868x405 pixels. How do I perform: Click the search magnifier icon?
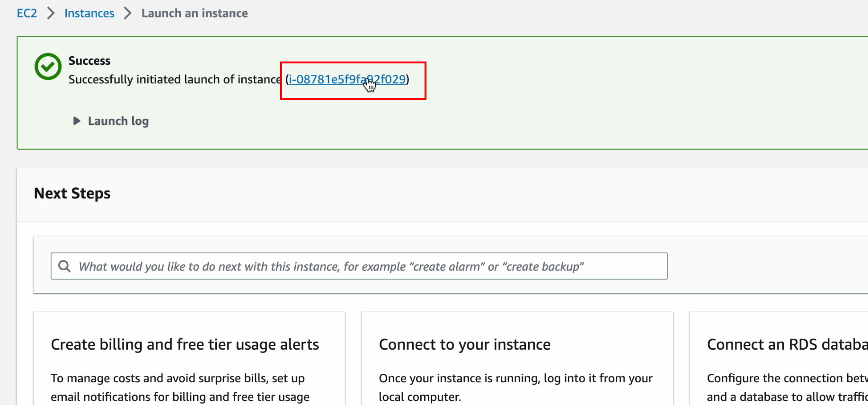click(x=64, y=266)
